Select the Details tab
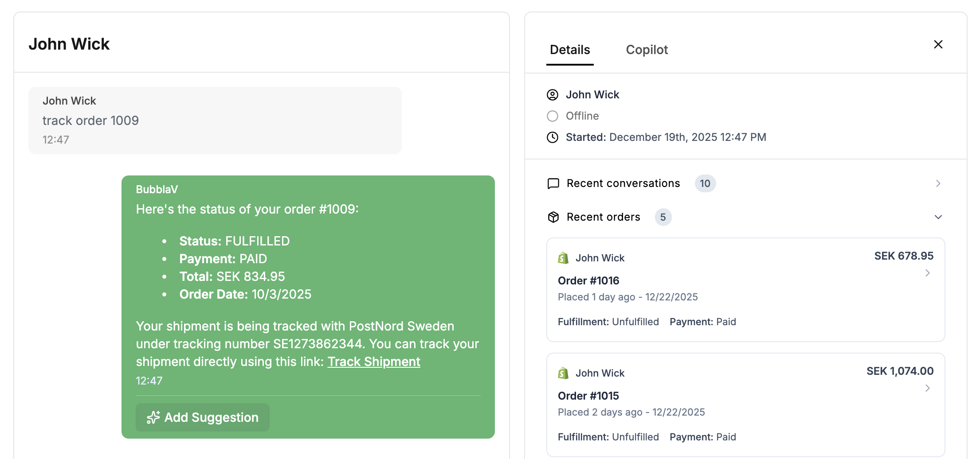This screenshot has height=459, width=980. 570,50
